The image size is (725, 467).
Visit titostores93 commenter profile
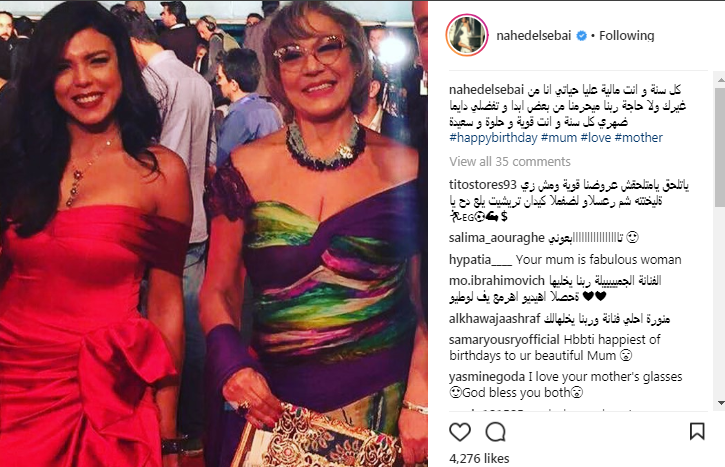[482, 184]
